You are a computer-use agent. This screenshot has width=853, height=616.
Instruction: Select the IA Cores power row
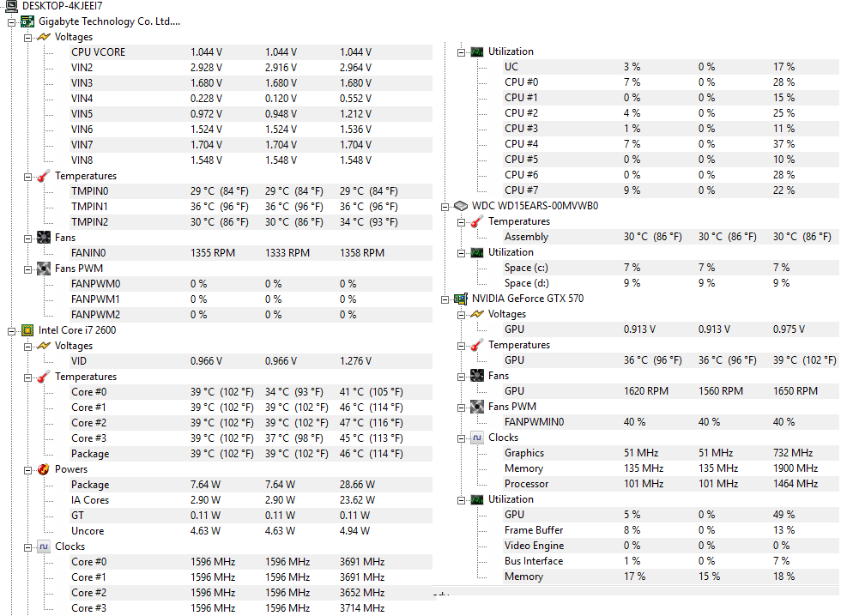pos(251,500)
